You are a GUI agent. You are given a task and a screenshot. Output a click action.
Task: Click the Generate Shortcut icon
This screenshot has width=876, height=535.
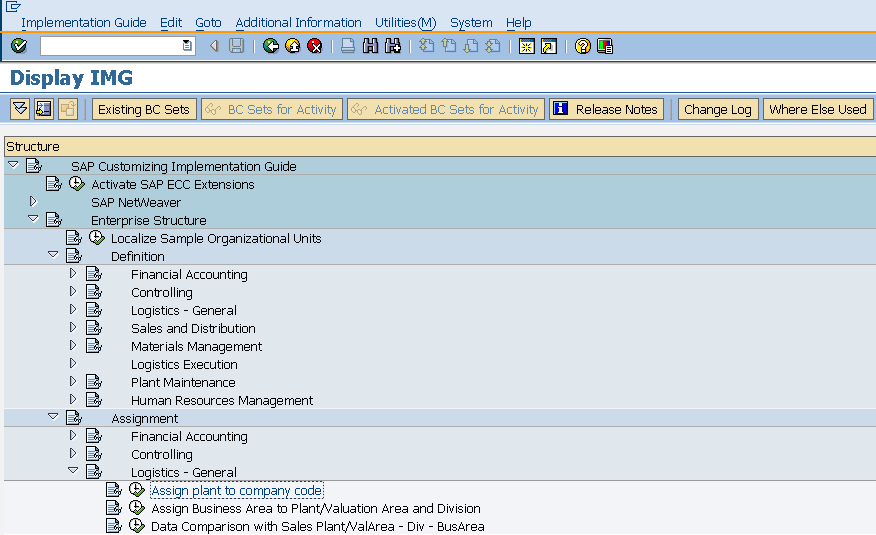point(549,46)
